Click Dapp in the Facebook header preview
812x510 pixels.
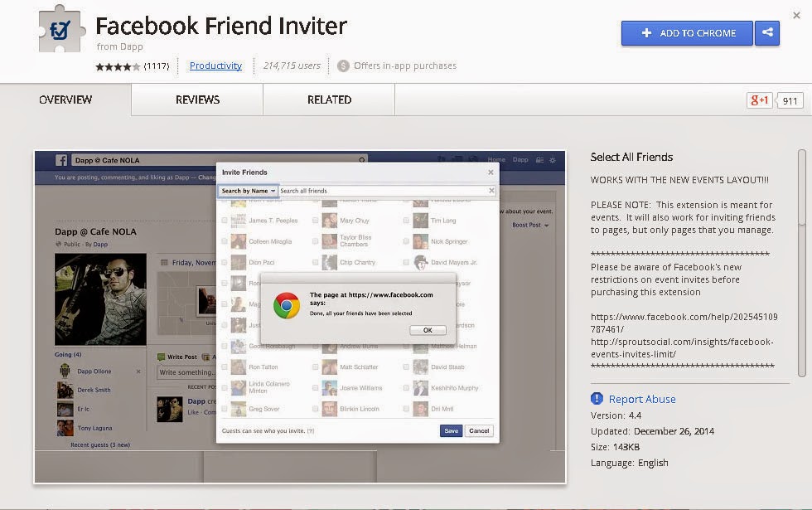(520, 159)
